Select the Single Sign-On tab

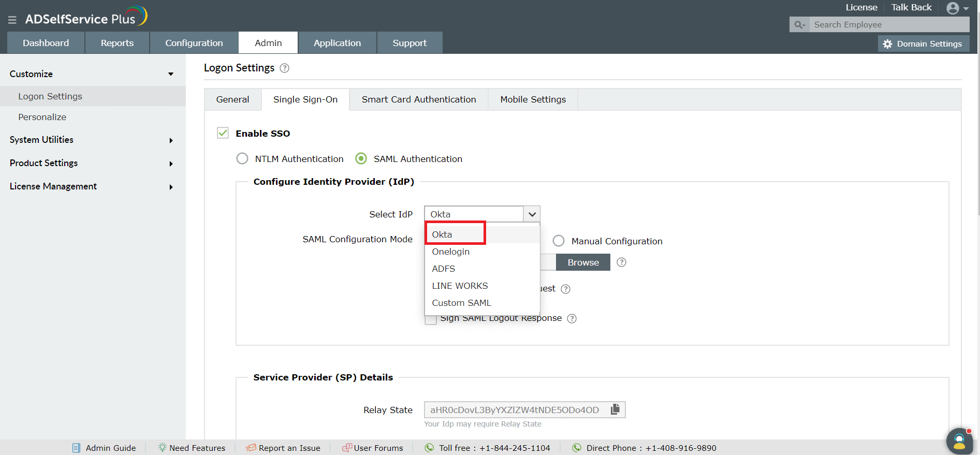(x=305, y=99)
